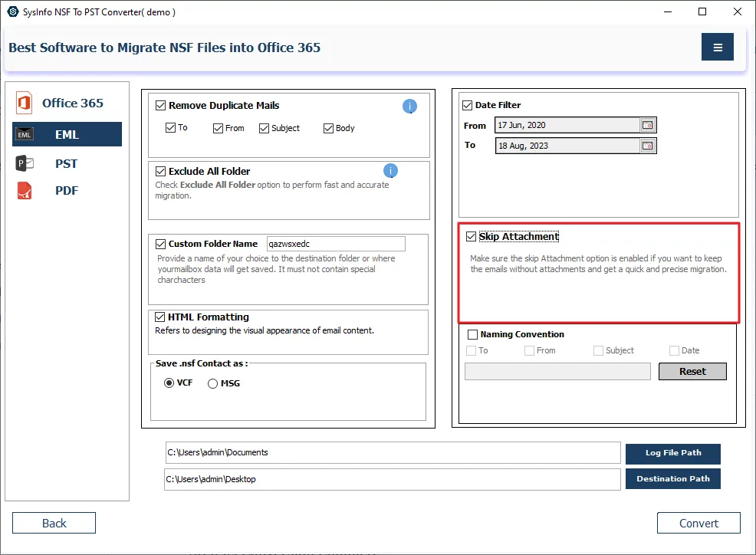The height and width of the screenshot is (555, 756).
Task: Click the PST file icon
Action: pyautogui.click(x=25, y=163)
